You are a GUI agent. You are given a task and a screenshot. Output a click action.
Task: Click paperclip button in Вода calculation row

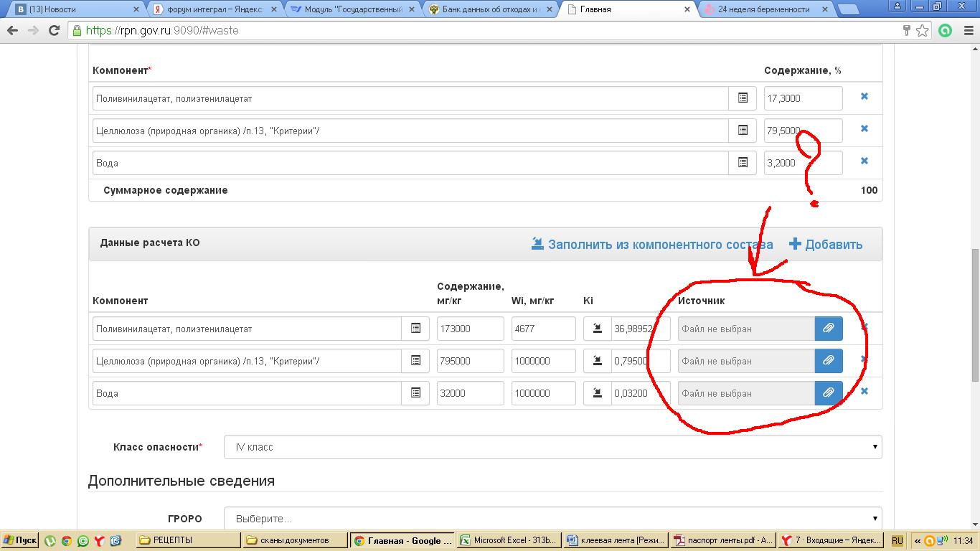[x=828, y=393]
